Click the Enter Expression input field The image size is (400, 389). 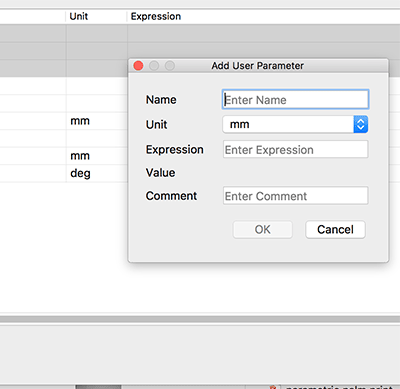(296, 149)
